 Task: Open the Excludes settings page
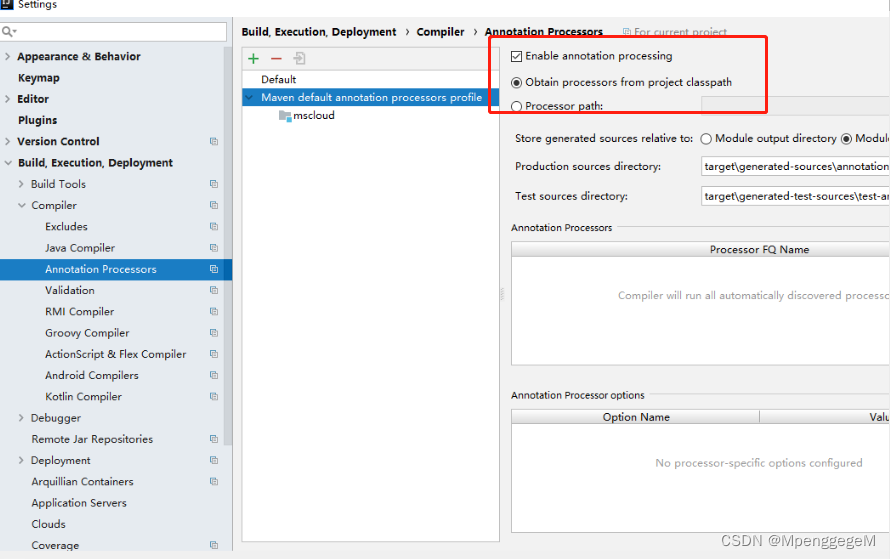[x=66, y=226]
